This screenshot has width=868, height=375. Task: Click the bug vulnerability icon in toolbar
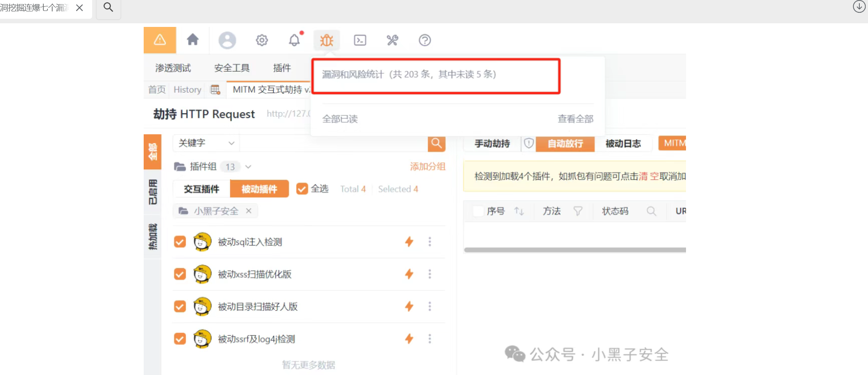[x=327, y=40]
